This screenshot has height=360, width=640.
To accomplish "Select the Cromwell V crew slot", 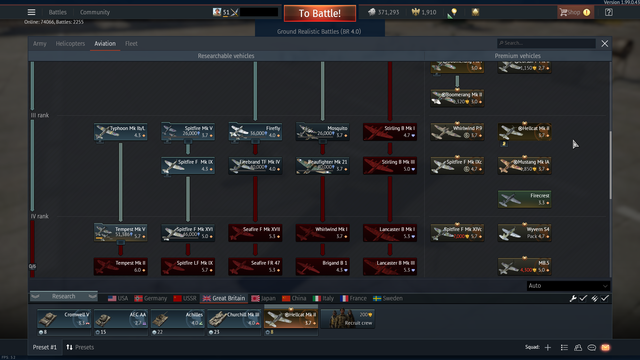I will (64, 319).
